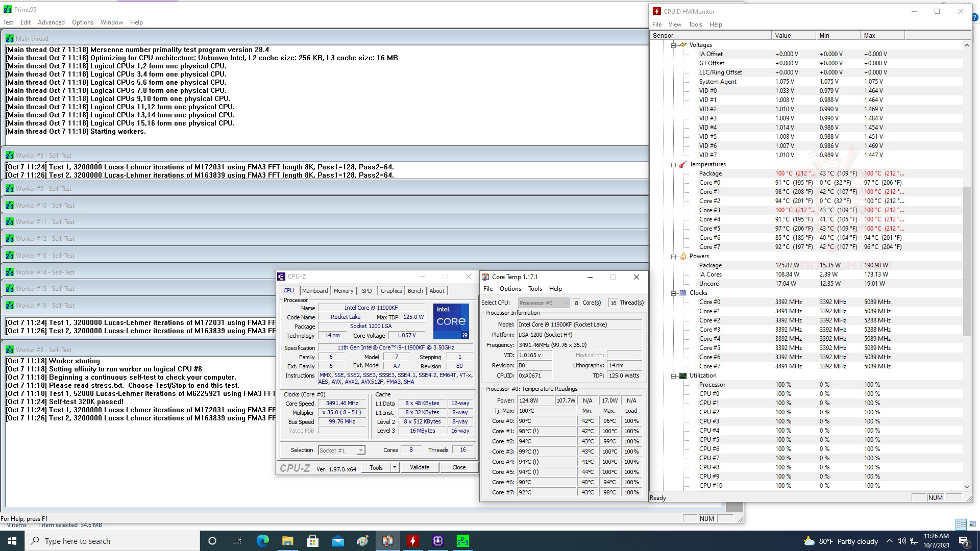This screenshot has width=980, height=551.
Task: Open the CPU-Z taskbar icon
Action: coord(438,541)
